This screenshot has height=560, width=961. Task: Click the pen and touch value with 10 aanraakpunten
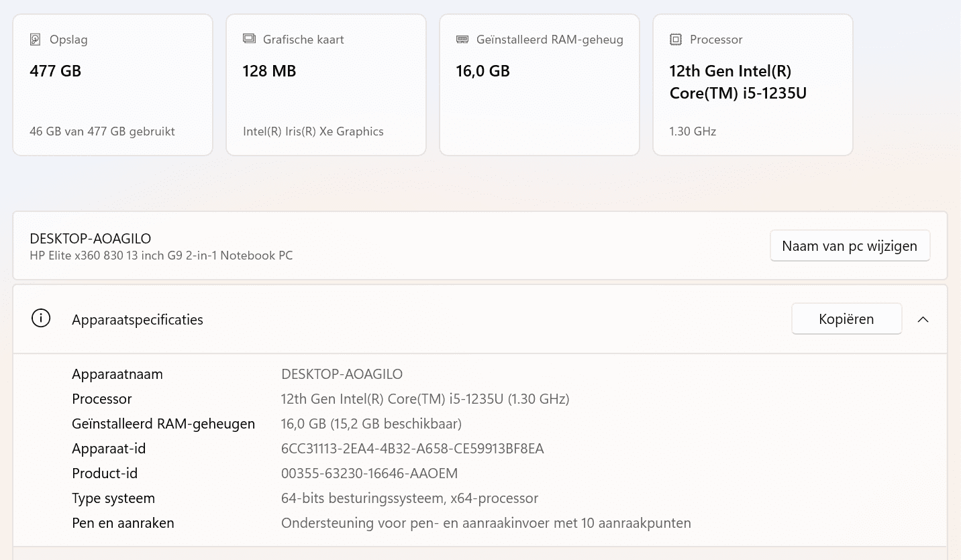coord(486,523)
